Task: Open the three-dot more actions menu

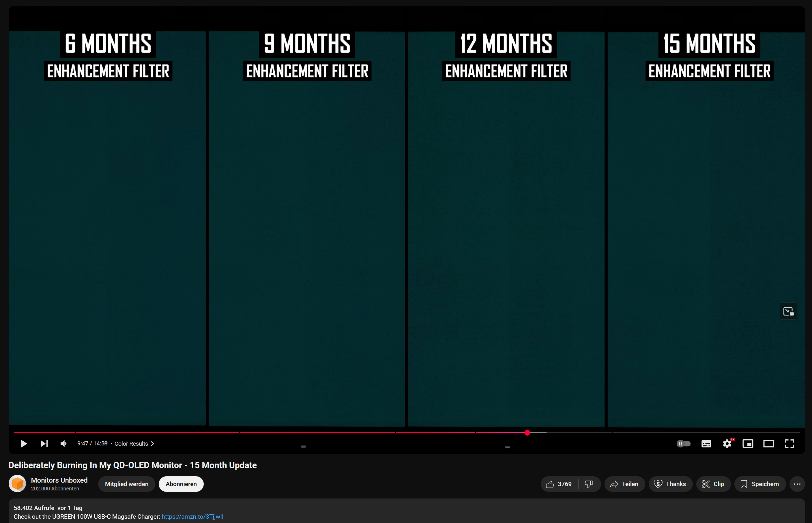Action: [x=797, y=484]
